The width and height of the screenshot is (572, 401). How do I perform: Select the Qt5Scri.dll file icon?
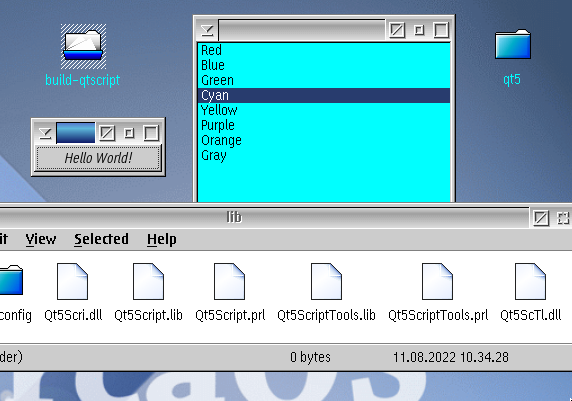point(73,281)
